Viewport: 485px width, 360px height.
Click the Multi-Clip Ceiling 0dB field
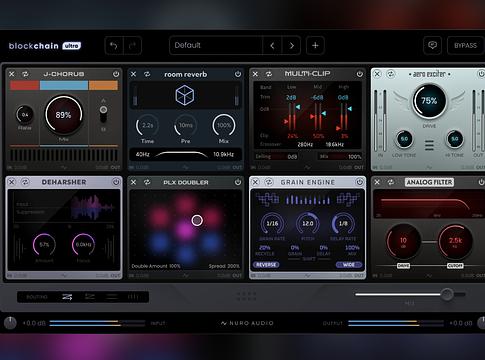(276, 157)
